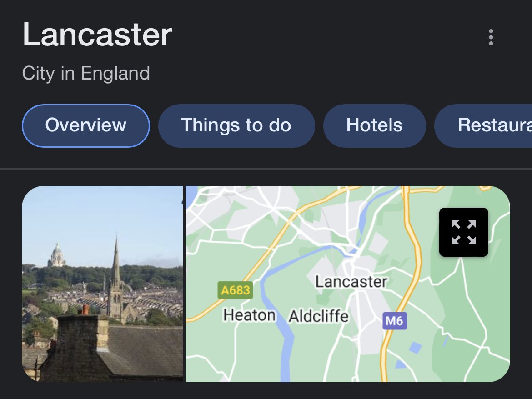Image resolution: width=532 pixels, height=399 pixels.
Task: Click the small blue lake near M6
Action: click(415, 348)
